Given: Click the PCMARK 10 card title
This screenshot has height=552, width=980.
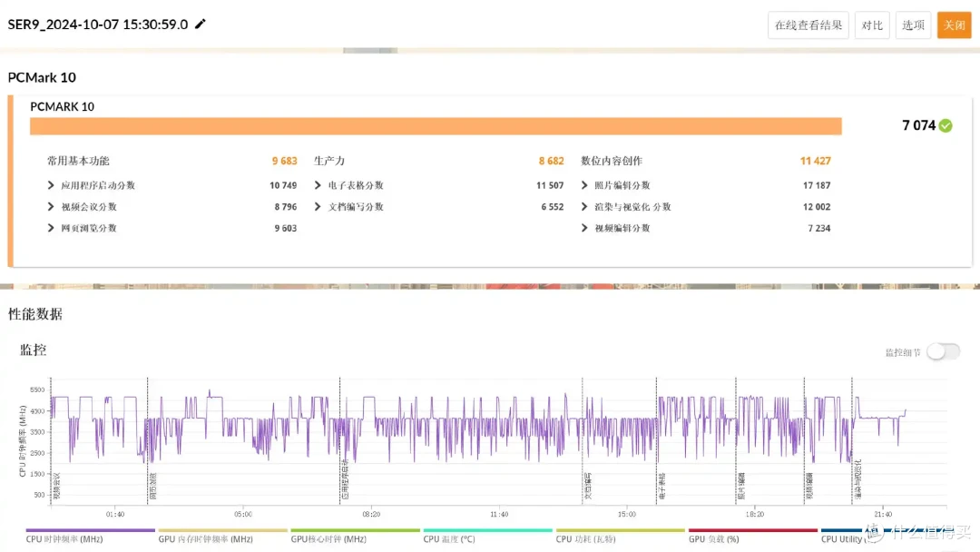Looking at the screenshot, I should [x=62, y=107].
